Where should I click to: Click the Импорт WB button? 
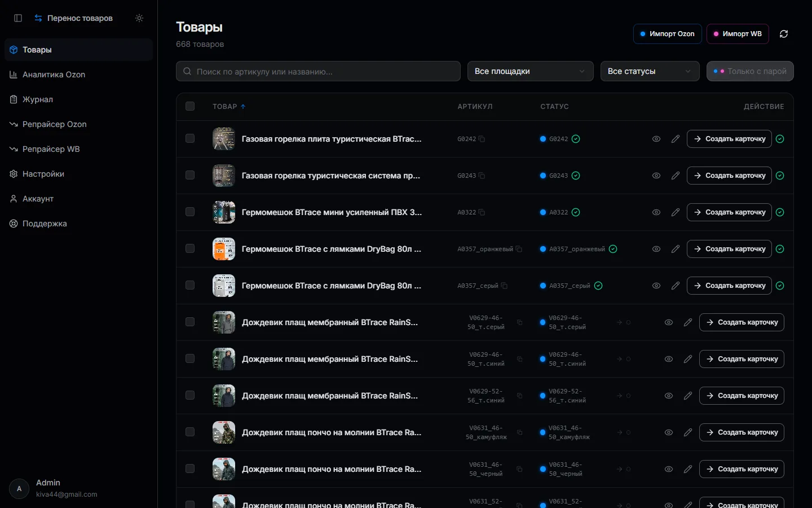pyautogui.click(x=738, y=34)
